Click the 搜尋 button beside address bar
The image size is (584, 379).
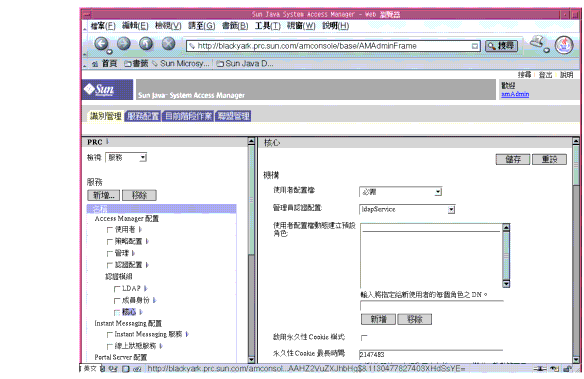click(x=501, y=46)
